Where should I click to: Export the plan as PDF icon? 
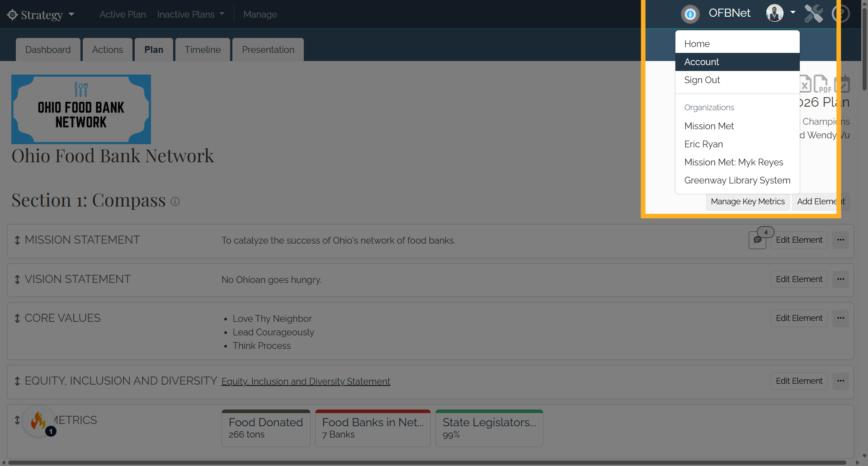(x=822, y=84)
